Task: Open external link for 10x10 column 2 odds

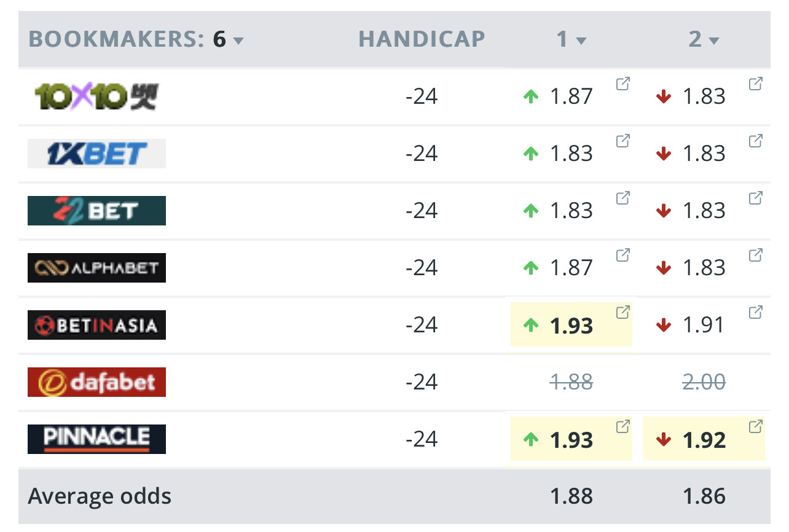Action: 755,84
